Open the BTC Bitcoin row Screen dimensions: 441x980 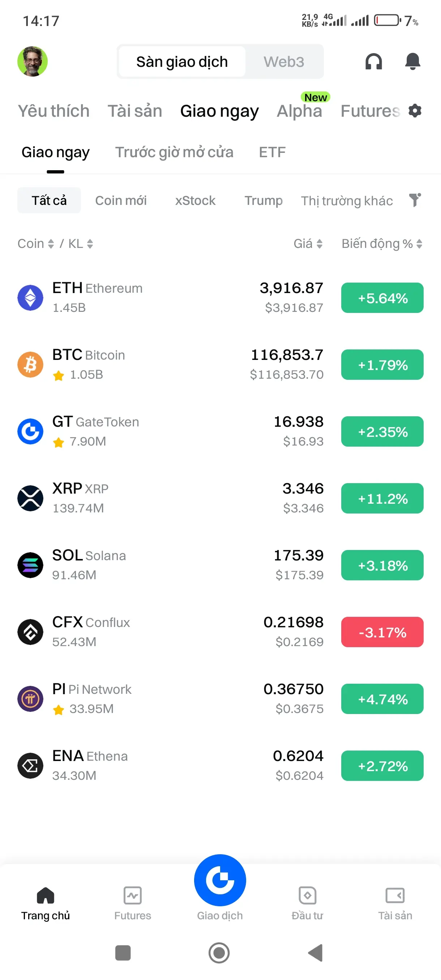coord(220,365)
